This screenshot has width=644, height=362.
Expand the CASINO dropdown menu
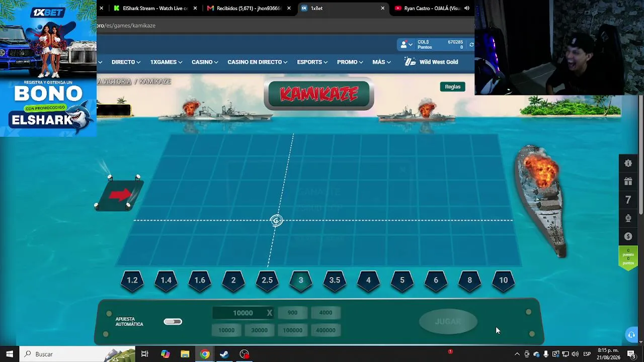click(205, 62)
